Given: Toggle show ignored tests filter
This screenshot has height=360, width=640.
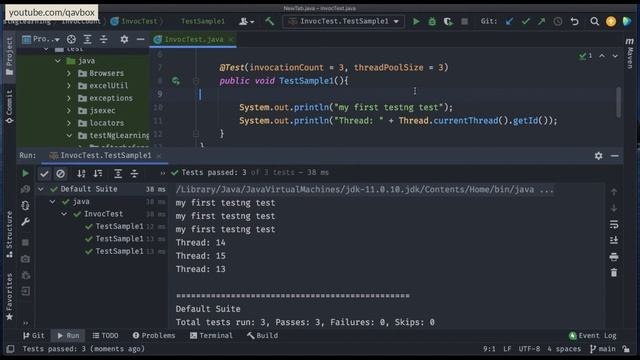Looking at the screenshot, I should tap(60, 173).
